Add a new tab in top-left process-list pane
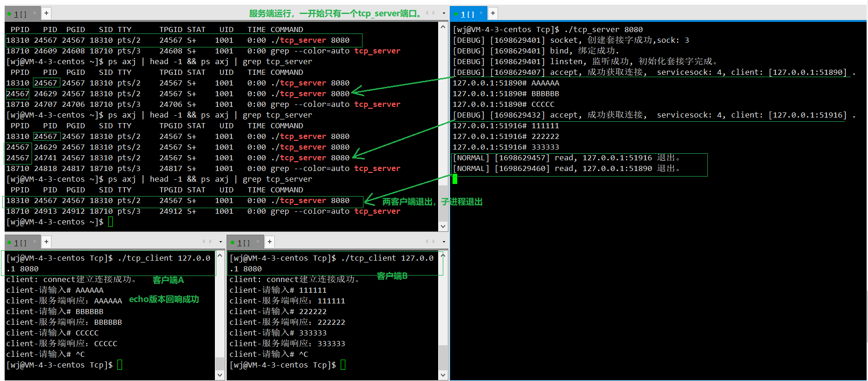 click(46, 13)
